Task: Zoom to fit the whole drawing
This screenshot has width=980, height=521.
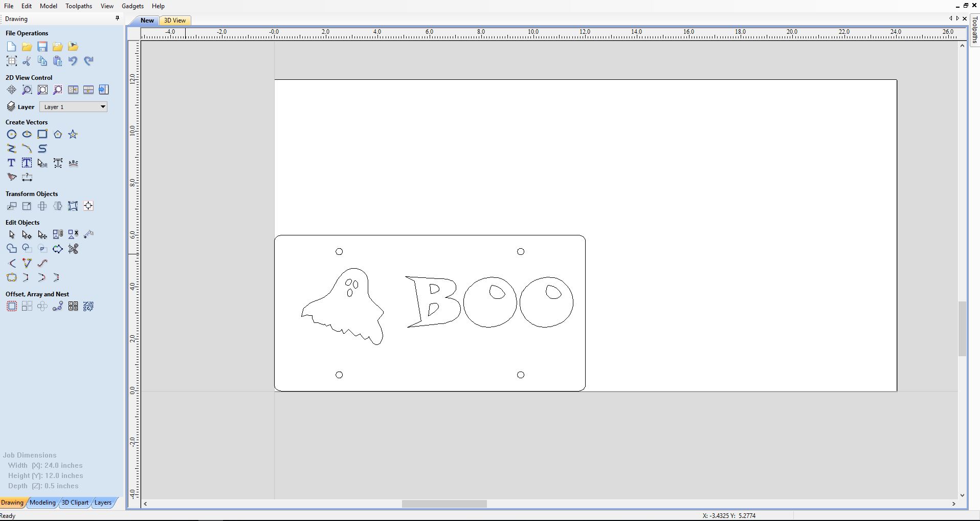Action: point(42,90)
